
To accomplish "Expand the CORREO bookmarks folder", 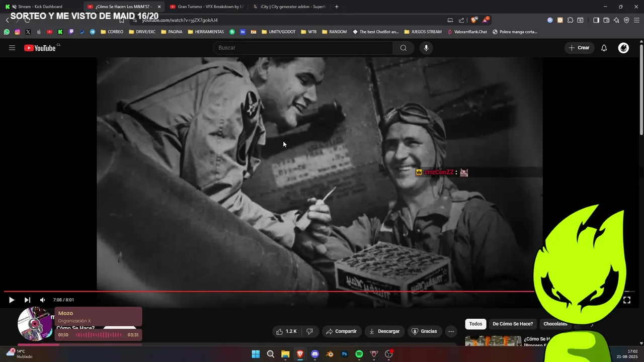I will 112,32.
